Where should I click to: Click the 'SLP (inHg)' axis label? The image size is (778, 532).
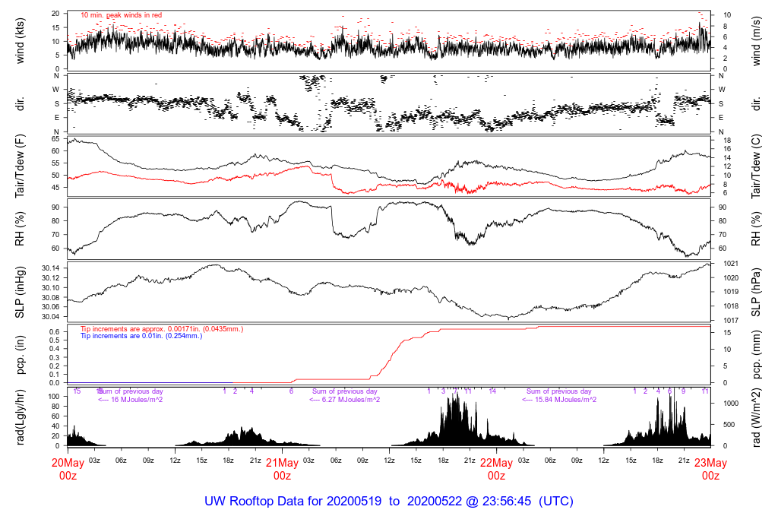pyautogui.click(x=20, y=293)
